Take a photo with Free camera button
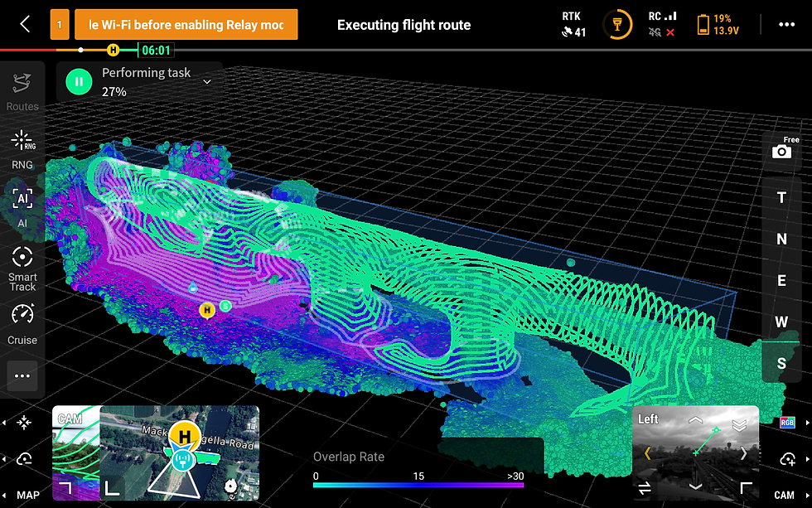The image size is (812, 508). tap(782, 151)
